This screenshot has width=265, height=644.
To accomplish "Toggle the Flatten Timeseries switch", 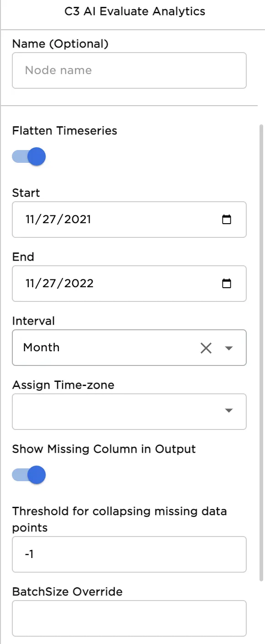I will (x=29, y=156).
